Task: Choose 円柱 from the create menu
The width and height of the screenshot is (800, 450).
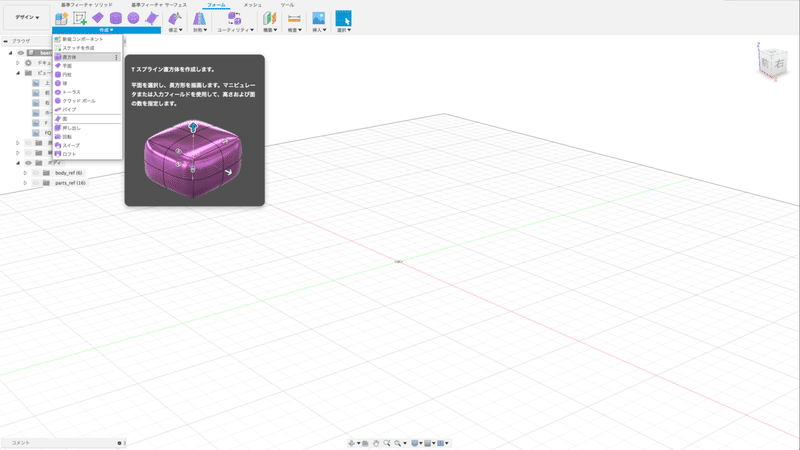Action: click(x=87, y=74)
